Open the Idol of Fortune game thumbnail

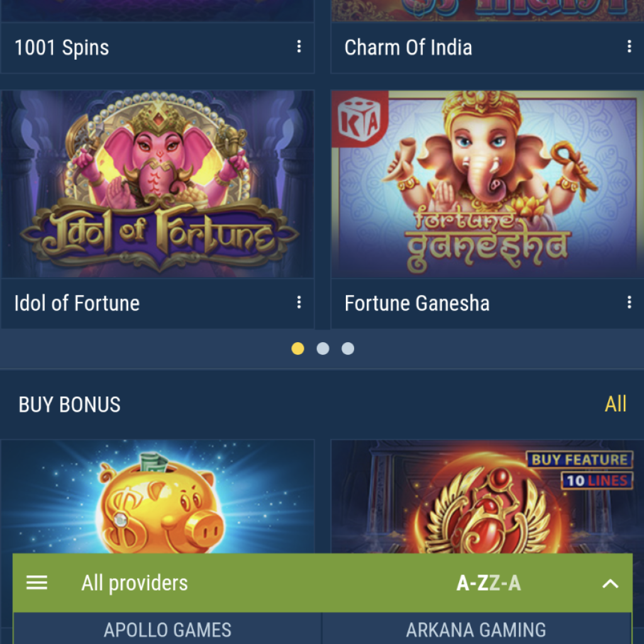pos(157,184)
